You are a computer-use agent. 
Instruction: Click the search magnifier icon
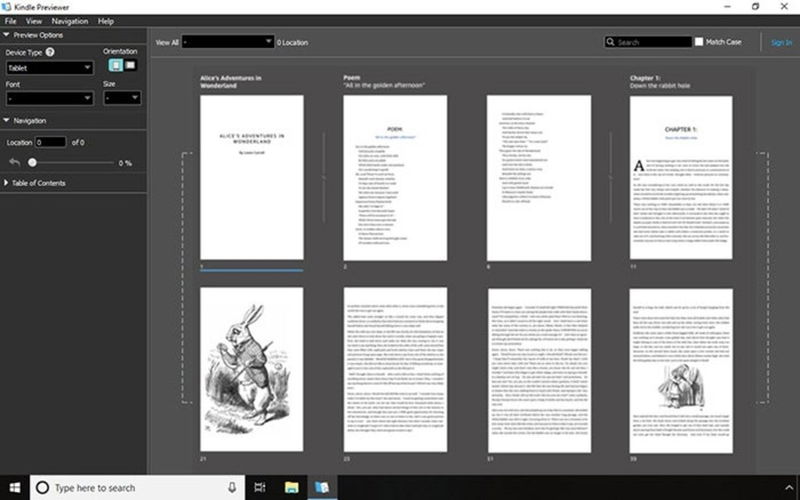tap(611, 42)
